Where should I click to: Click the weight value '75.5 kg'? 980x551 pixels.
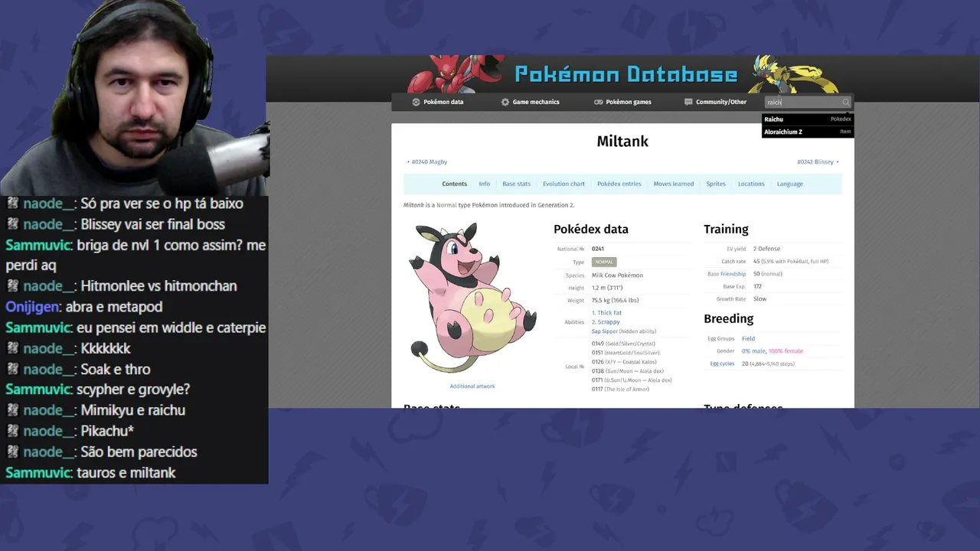(601, 301)
